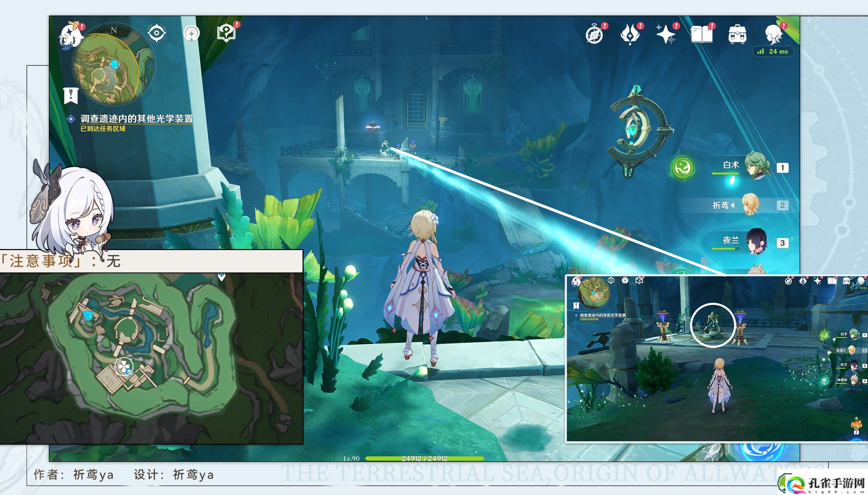Click the waypoint pin on the large map

tap(222, 277)
